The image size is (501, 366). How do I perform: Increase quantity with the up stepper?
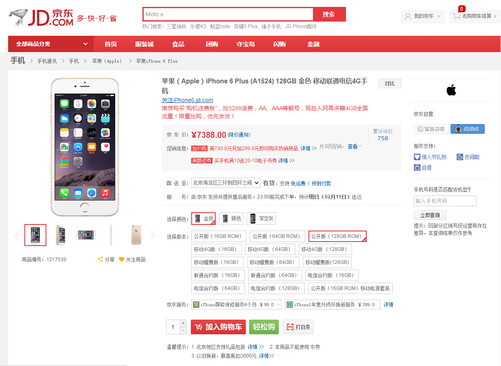tap(183, 323)
